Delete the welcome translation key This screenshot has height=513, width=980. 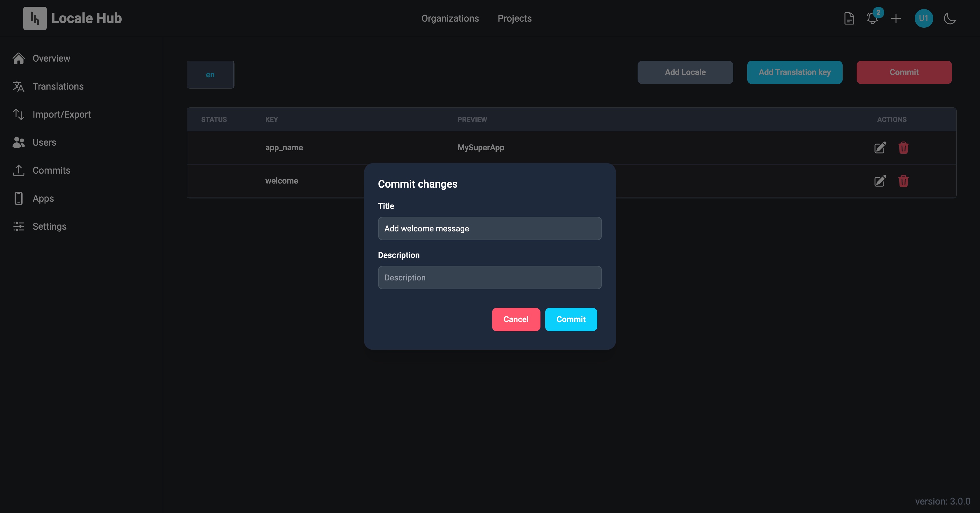point(903,181)
